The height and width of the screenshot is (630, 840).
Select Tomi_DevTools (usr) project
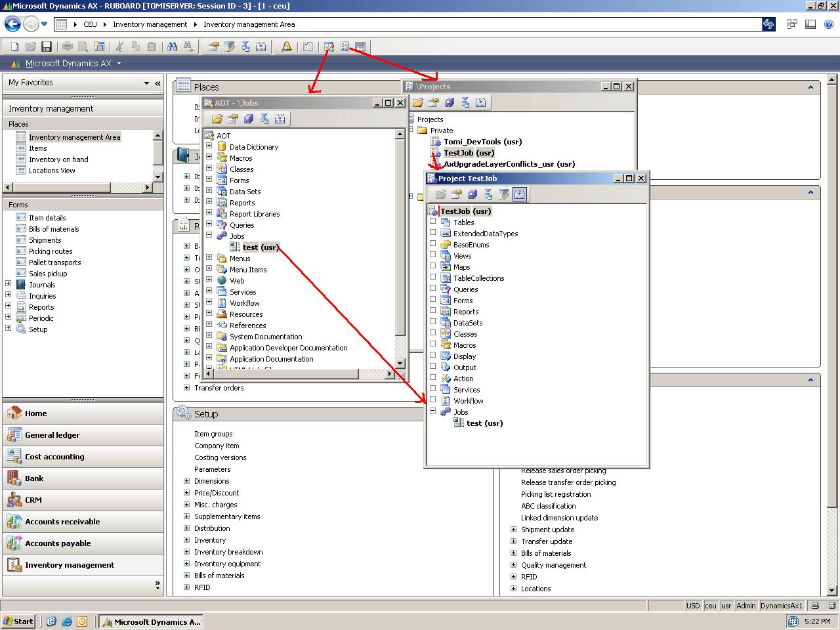[483, 142]
